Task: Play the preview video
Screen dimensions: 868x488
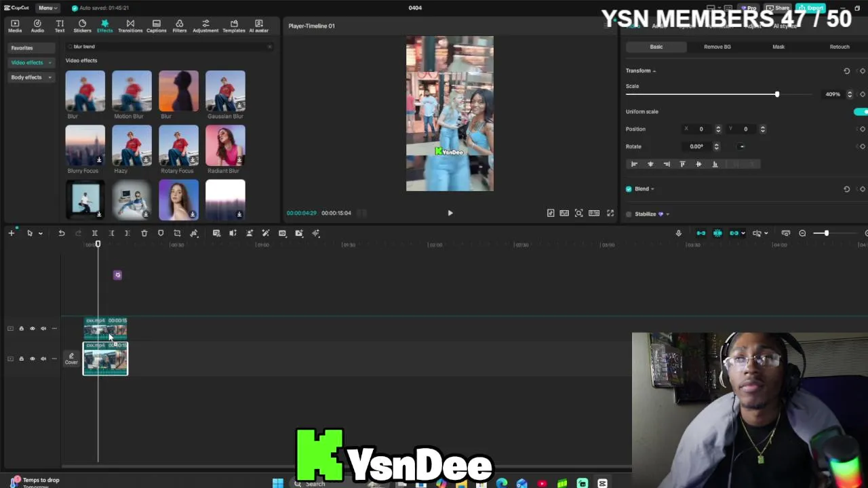Action: [x=450, y=213]
